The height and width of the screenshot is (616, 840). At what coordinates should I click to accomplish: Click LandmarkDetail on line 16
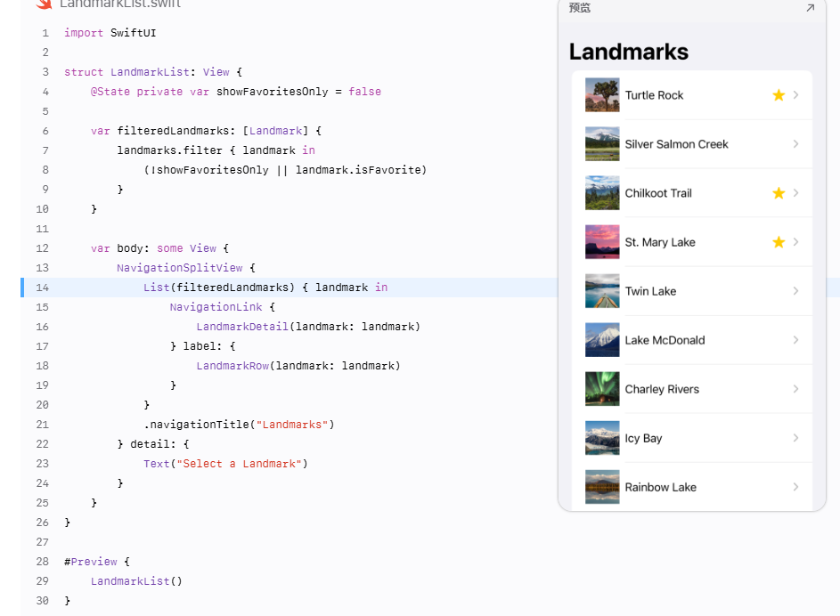pos(242,327)
